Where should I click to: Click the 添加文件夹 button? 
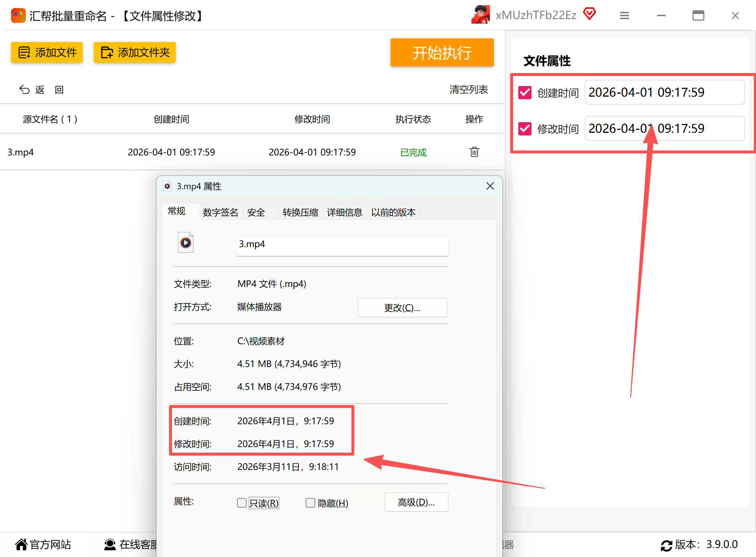[135, 52]
